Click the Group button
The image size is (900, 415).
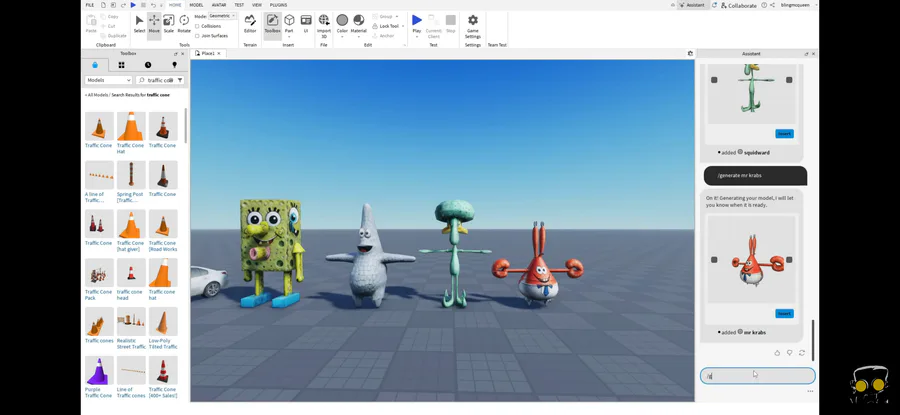coord(382,17)
